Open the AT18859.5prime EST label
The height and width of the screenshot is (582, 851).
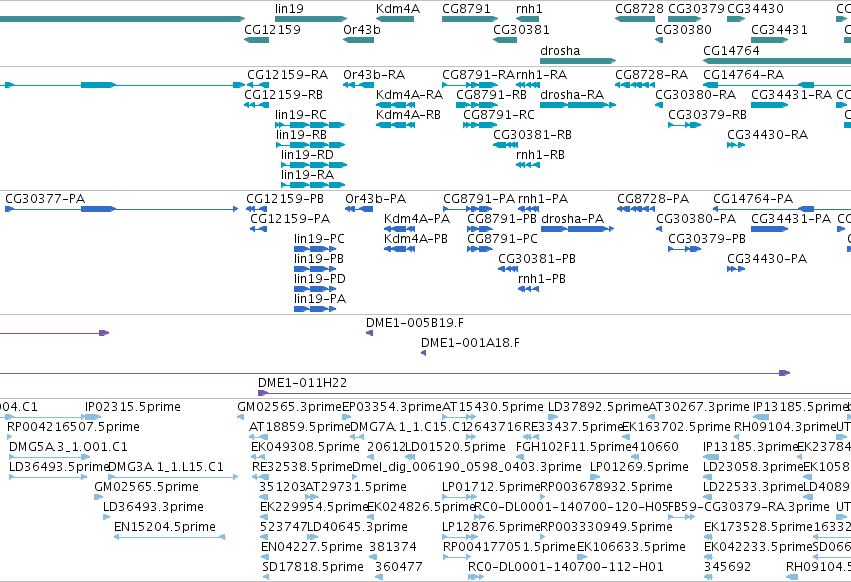300,427
